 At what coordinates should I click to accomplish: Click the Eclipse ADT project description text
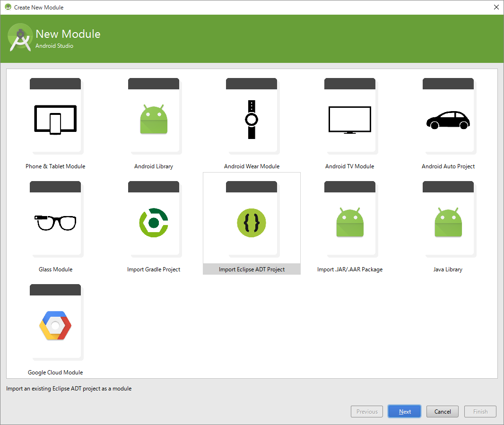pyautogui.click(x=68, y=388)
